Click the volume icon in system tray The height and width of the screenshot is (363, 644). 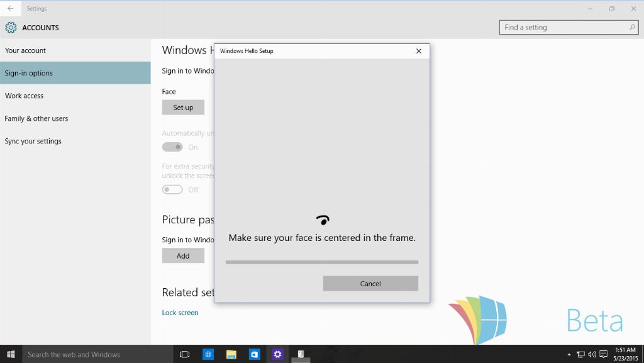point(592,354)
